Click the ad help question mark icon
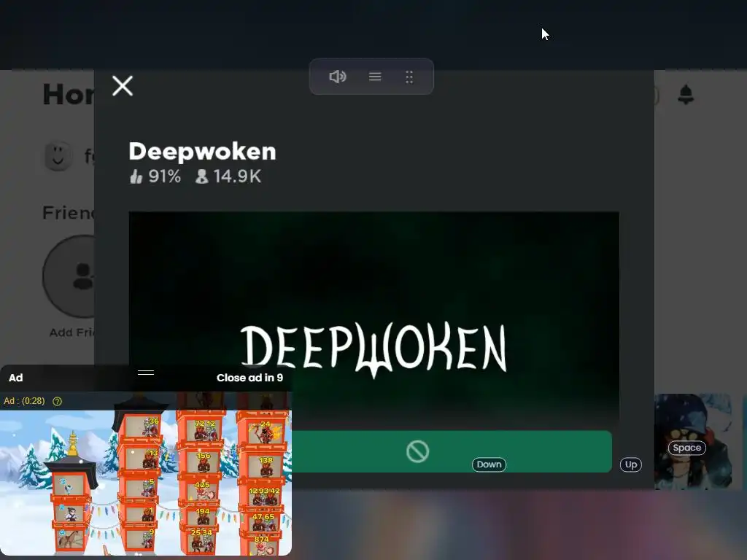Viewport: 747px width, 560px height. point(57,402)
